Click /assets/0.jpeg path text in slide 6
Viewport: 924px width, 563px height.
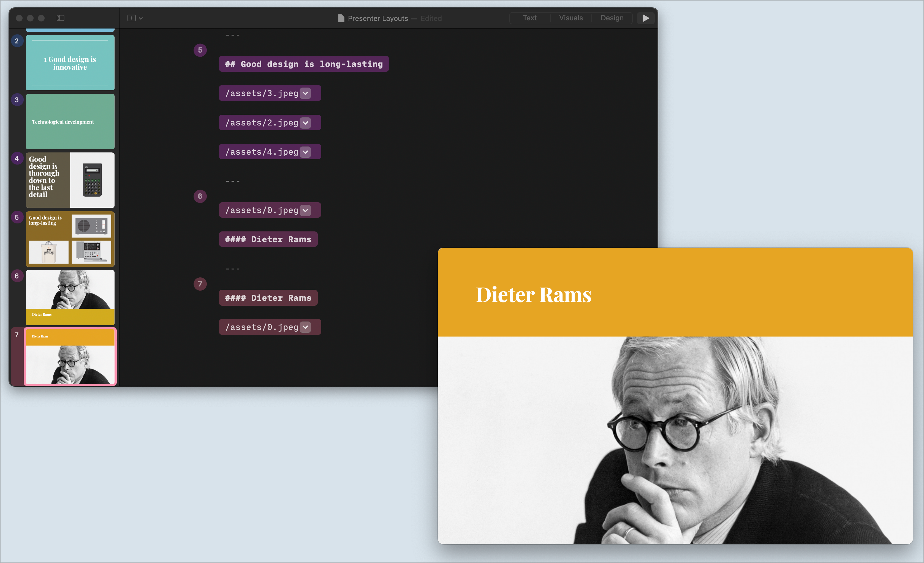262,210
